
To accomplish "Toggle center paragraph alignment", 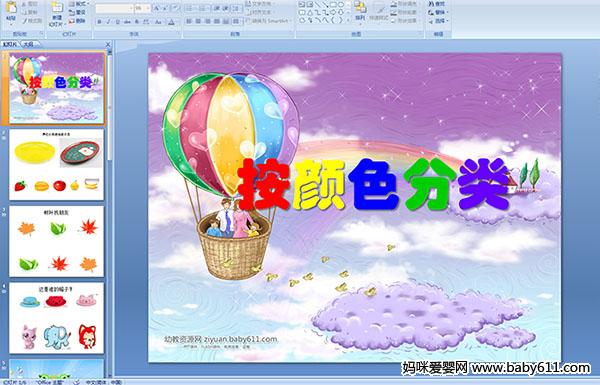I will click(x=198, y=21).
